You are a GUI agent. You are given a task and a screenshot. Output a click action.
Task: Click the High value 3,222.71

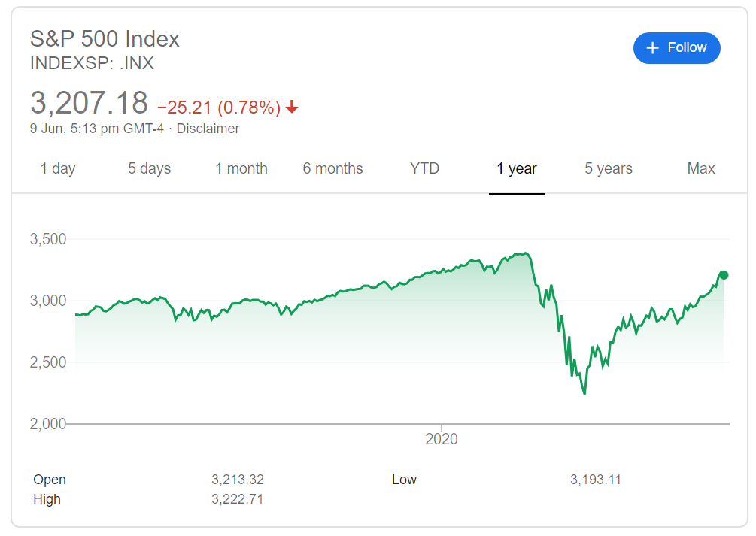238,499
